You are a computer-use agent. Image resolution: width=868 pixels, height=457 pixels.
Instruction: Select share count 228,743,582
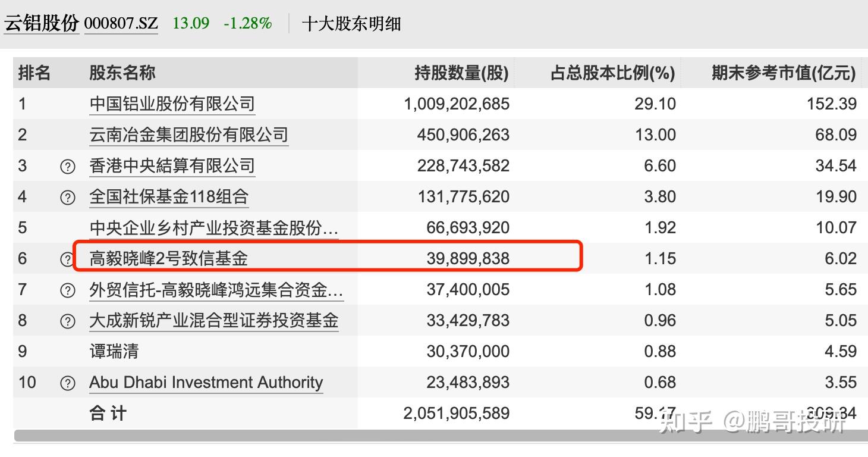coord(463,166)
